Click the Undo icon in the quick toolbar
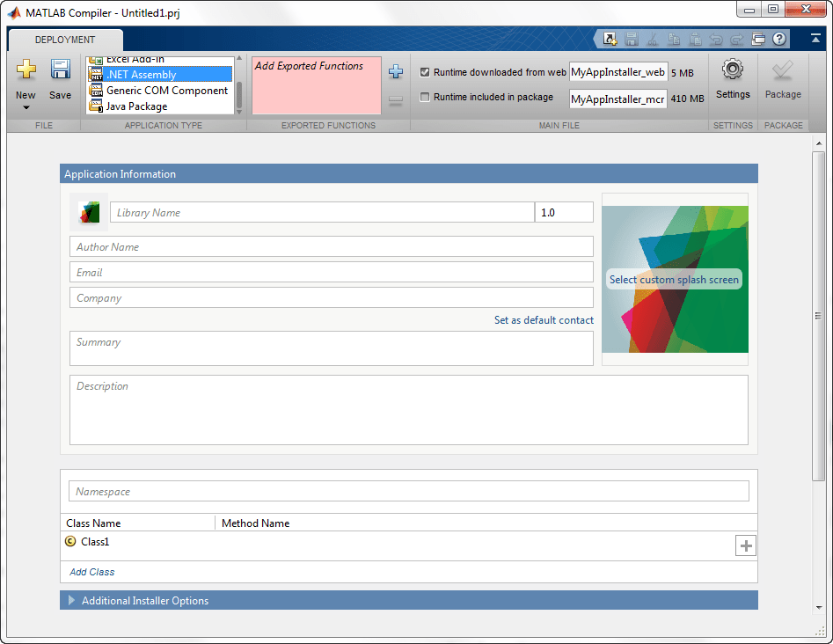The width and height of the screenshot is (833, 644). (x=714, y=39)
